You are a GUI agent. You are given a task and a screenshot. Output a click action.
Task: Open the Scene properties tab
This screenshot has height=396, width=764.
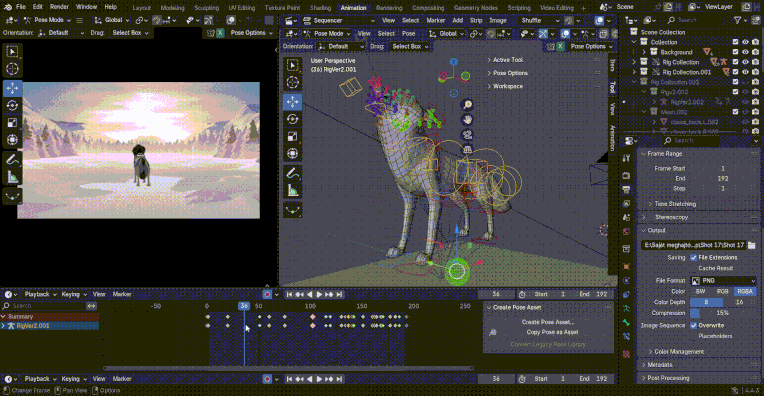point(627,218)
